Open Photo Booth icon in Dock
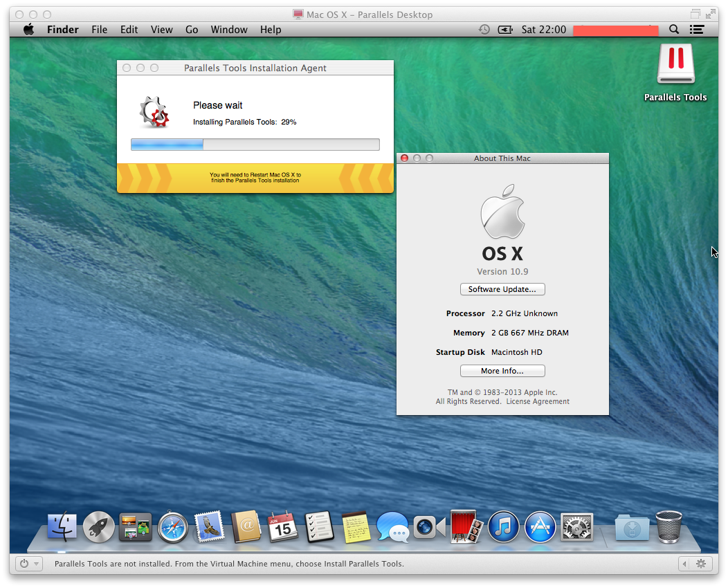The width and height of the screenshot is (728, 588). click(x=466, y=526)
